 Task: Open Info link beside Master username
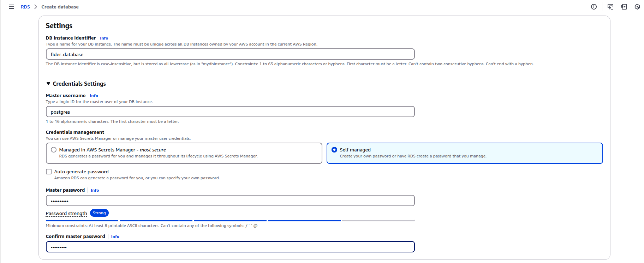94,96
